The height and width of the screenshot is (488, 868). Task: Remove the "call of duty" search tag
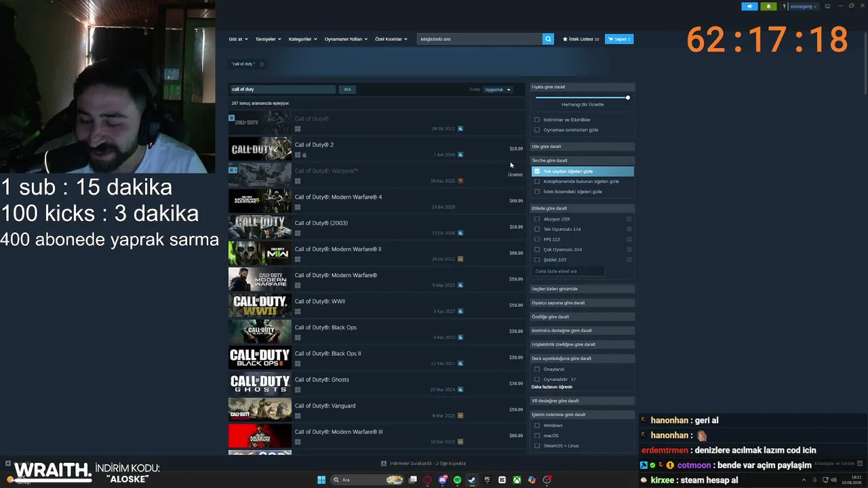(262, 64)
